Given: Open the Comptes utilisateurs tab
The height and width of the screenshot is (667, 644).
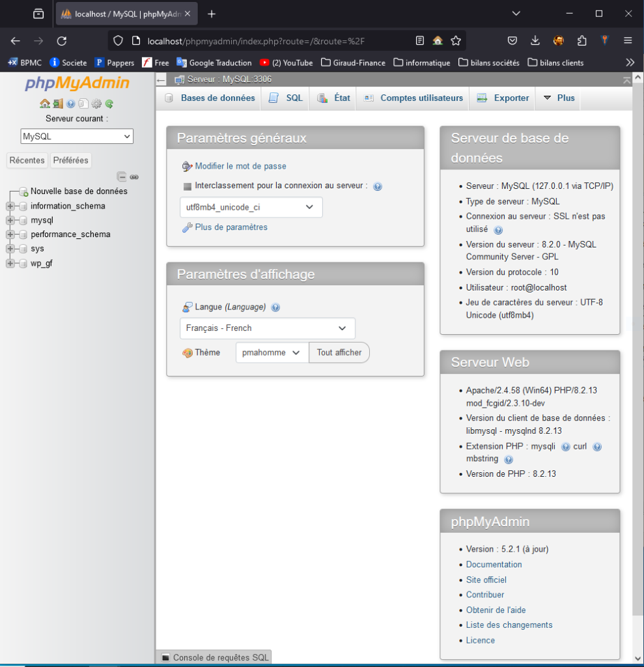Looking at the screenshot, I should 413,98.
